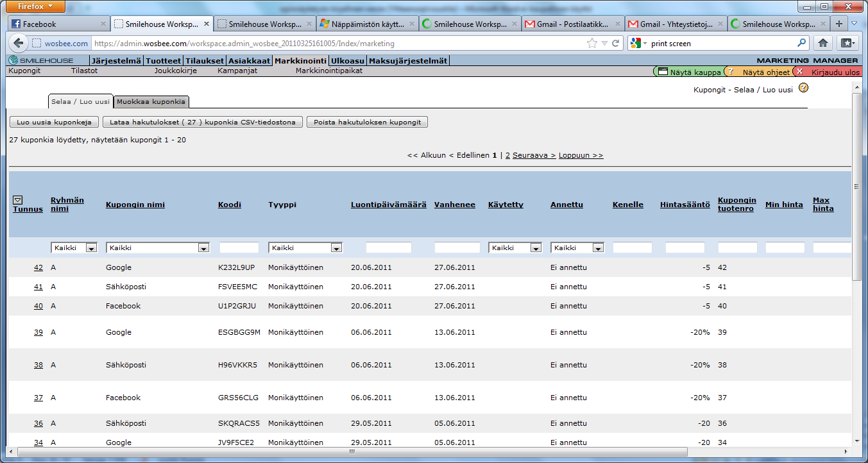Bookmark page with the star icon
The height and width of the screenshot is (463, 868).
[x=591, y=44]
